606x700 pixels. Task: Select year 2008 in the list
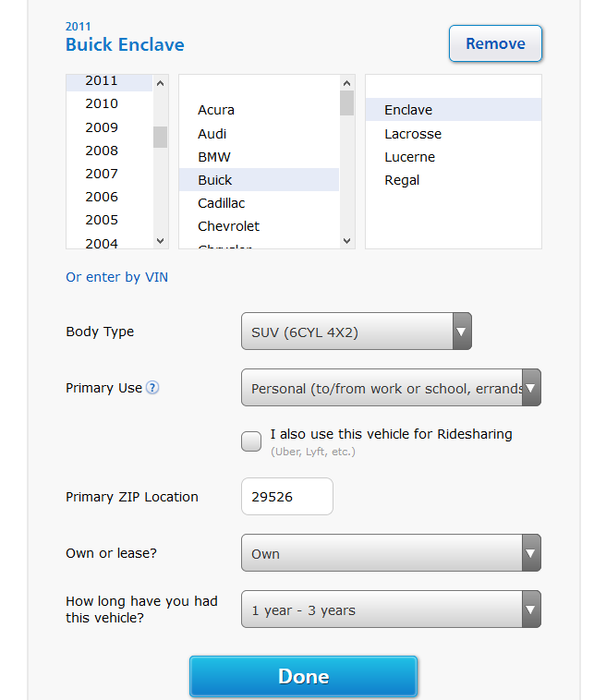click(109, 151)
